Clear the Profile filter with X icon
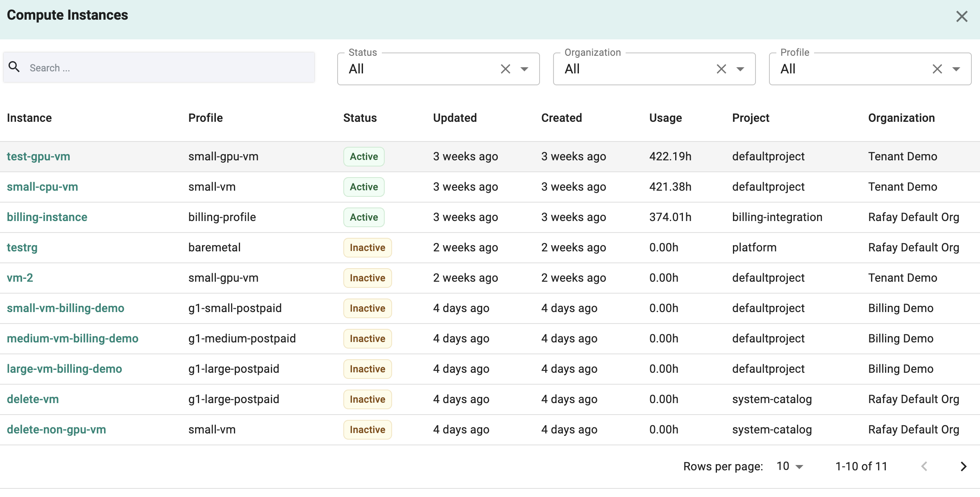 (937, 69)
